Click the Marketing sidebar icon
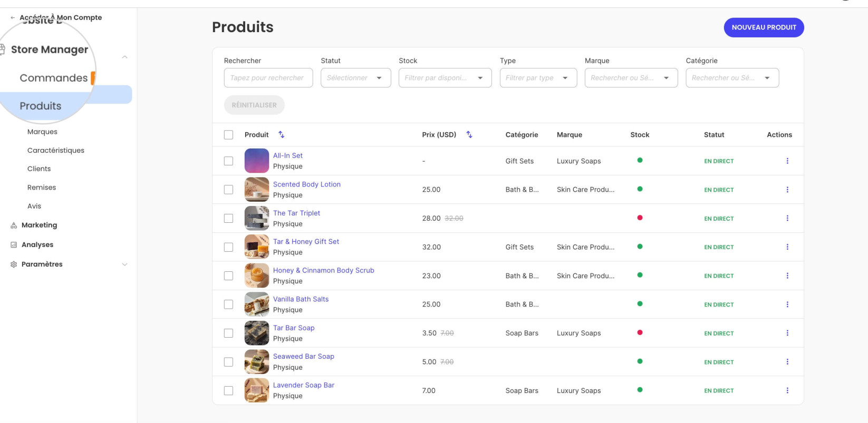Image resolution: width=868 pixels, height=423 pixels. tap(14, 225)
